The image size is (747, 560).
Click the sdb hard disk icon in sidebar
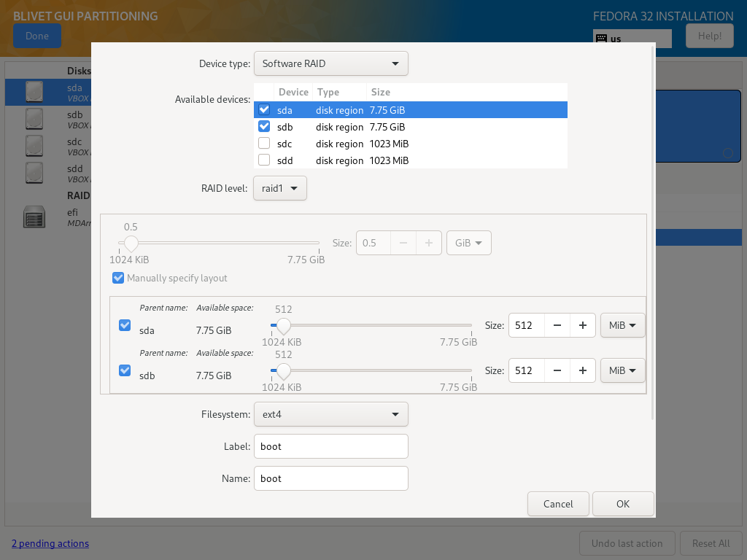coord(34,118)
